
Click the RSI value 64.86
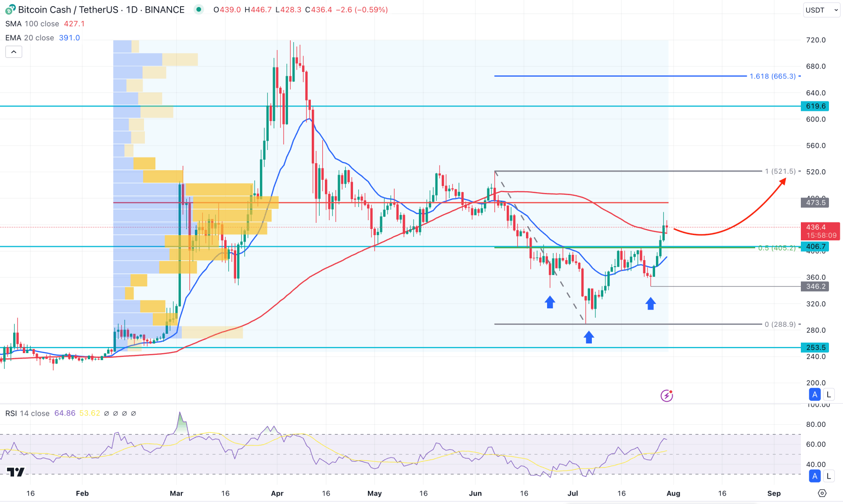click(65, 413)
